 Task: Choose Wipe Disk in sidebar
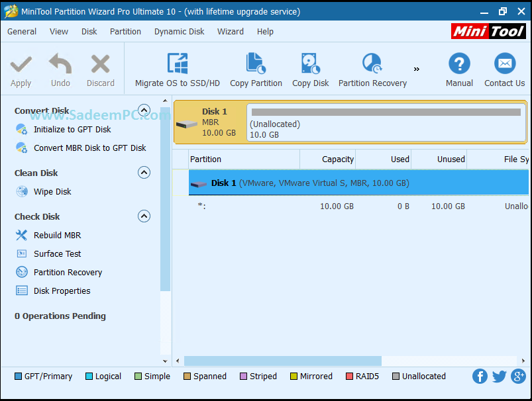[x=52, y=192]
